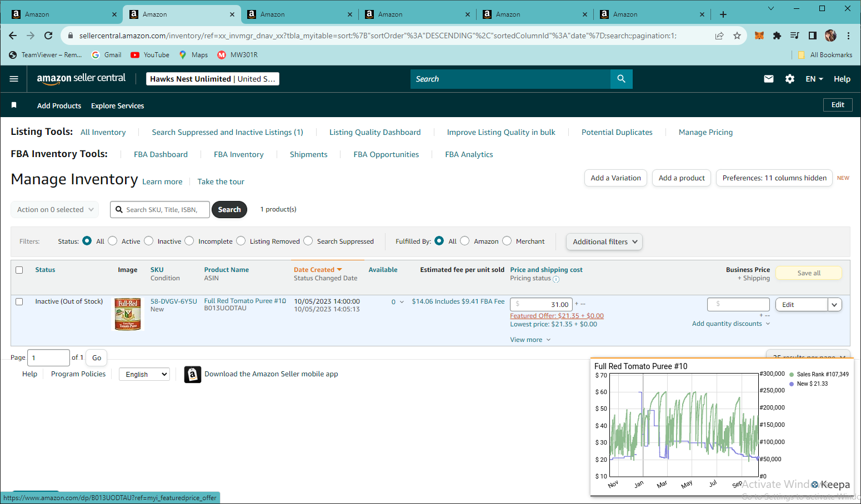
Task: Expand View more pricing details
Action: 530,340
